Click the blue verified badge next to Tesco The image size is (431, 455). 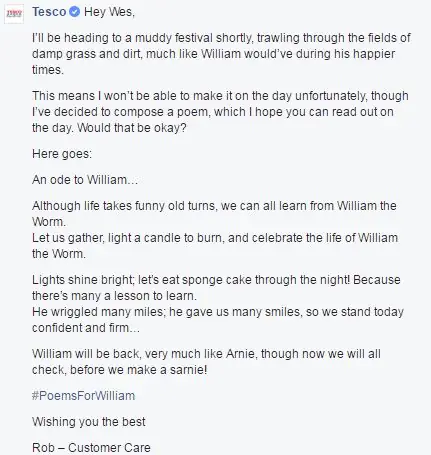coord(74,12)
